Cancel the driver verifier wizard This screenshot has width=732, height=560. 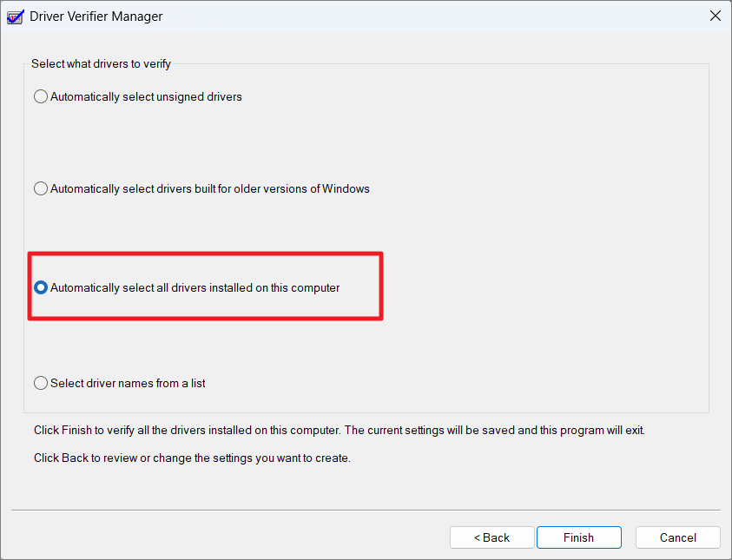pyautogui.click(x=678, y=537)
